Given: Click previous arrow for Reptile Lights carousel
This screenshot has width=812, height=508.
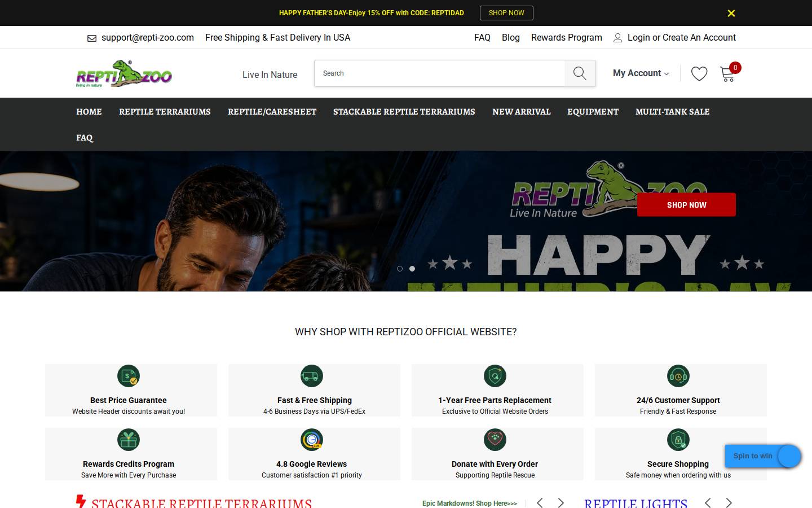Looking at the screenshot, I should click(x=708, y=503).
